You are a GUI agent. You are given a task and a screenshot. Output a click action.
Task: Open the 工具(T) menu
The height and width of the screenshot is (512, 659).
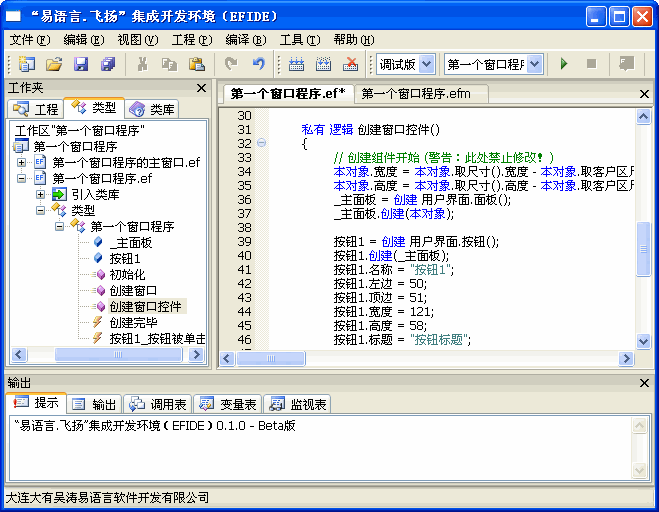point(300,40)
